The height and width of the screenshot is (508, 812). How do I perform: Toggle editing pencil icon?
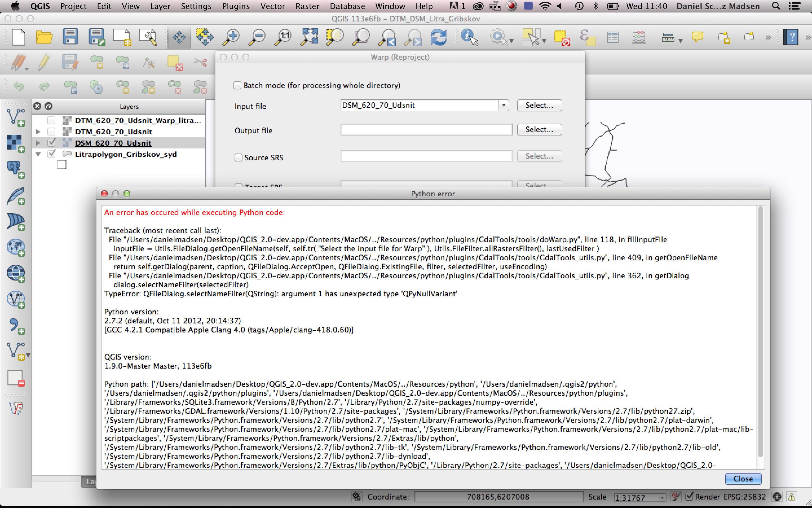click(x=44, y=62)
